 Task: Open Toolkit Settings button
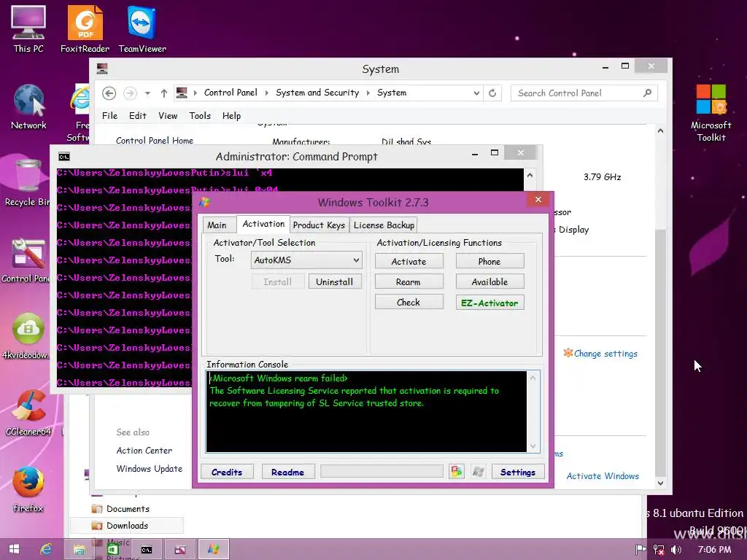pyautogui.click(x=518, y=472)
